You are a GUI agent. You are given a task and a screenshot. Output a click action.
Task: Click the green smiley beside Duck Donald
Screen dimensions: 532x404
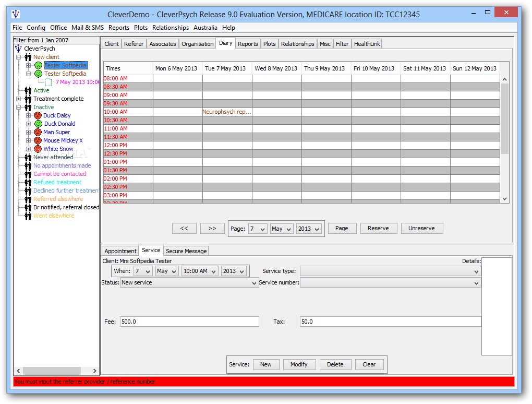[x=39, y=124]
